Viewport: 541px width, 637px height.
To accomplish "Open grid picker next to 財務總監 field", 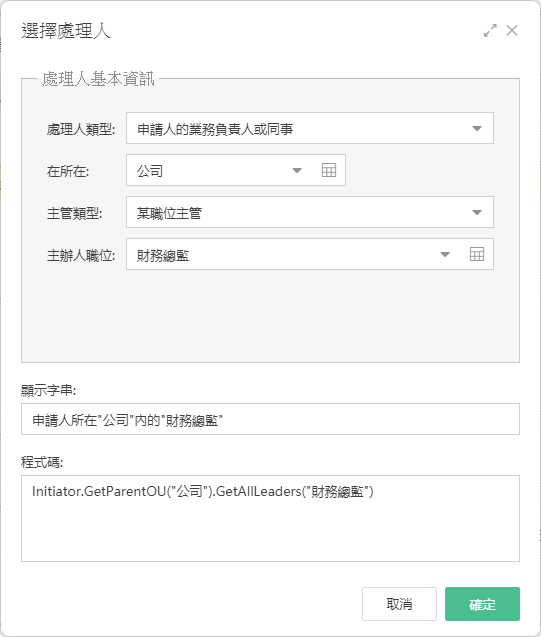I will click(476, 254).
